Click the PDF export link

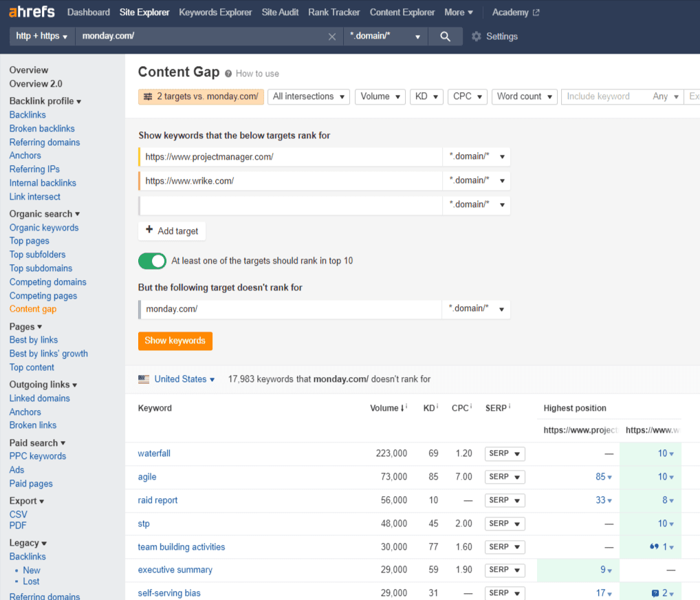click(x=18, y=526)
